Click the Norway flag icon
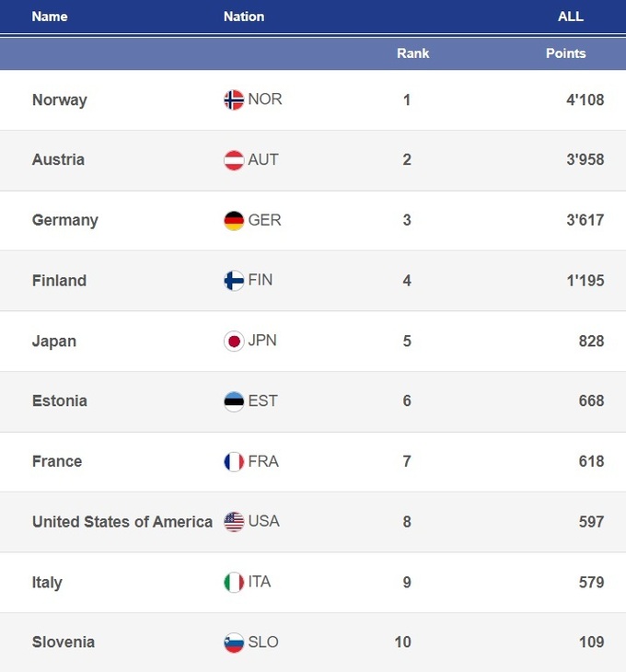 234,99
